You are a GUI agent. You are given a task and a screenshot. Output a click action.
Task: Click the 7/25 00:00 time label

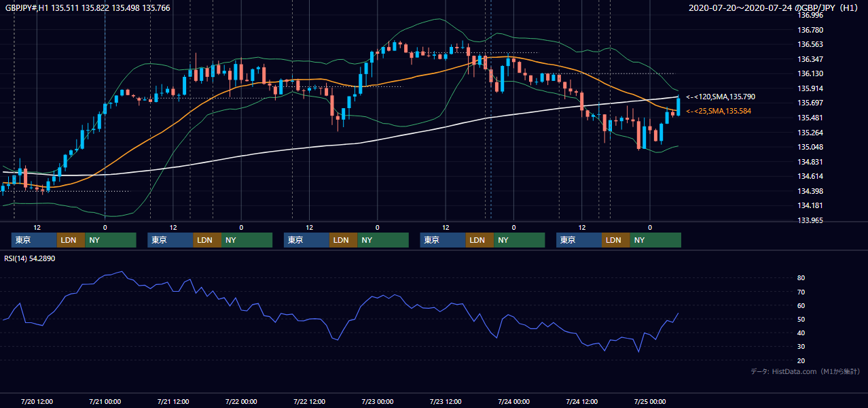[650, 401]
